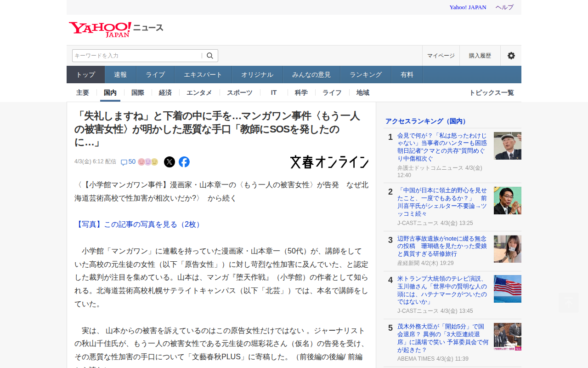Switch to スポーツ category

pos(240,92)
